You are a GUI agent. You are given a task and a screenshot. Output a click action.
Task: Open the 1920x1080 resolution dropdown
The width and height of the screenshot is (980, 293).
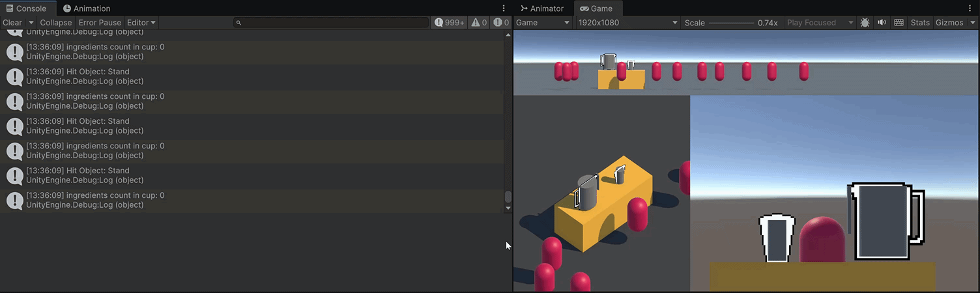[x=627, y=22]
